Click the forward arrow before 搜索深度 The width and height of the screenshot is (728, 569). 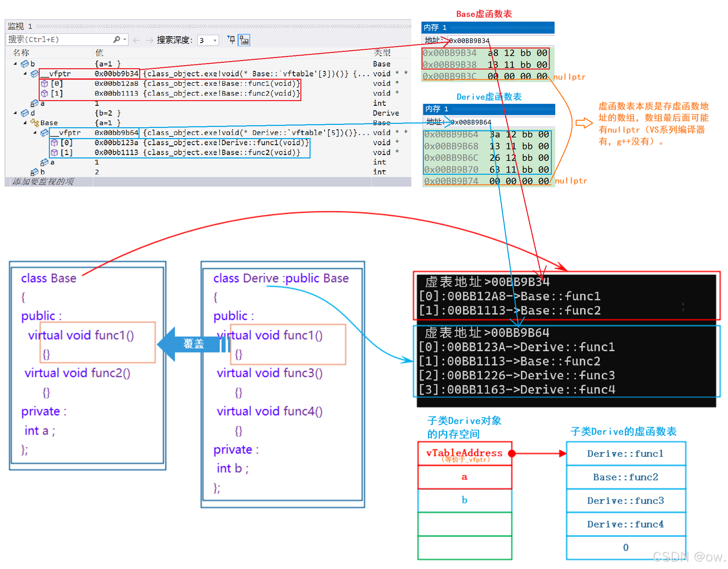coord(149,40)
